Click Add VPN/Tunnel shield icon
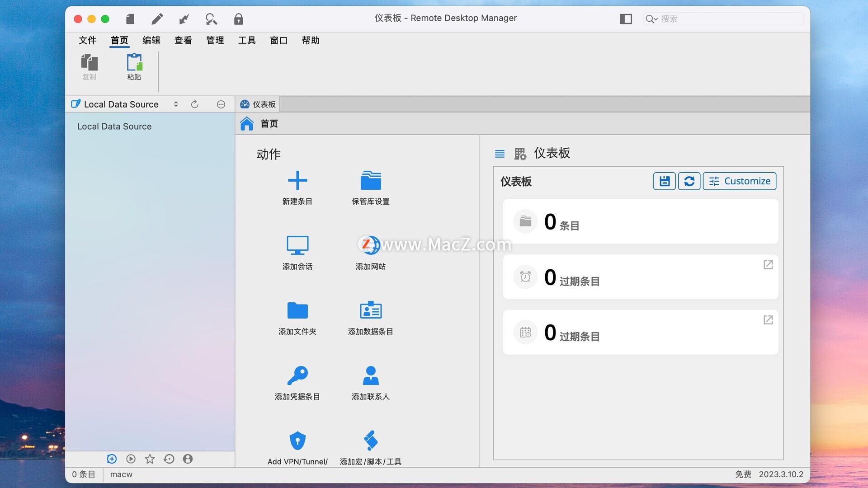 pyautogui.click(x=297, y=441)
